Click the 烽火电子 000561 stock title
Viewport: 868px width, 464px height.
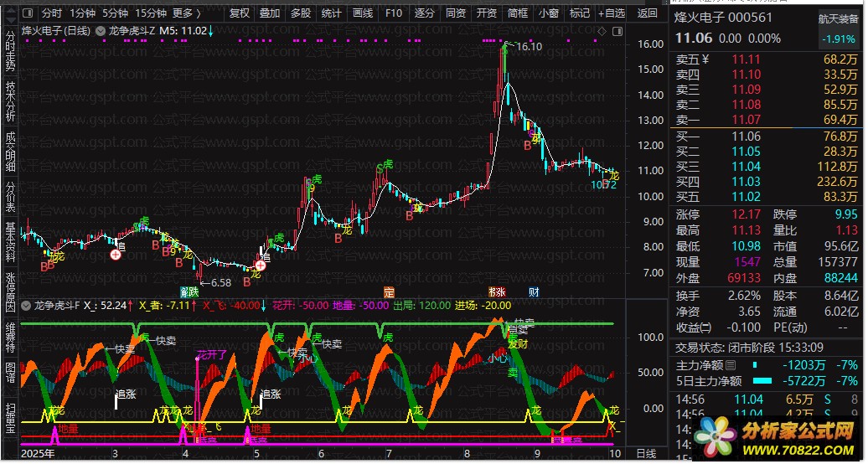tap(723, 17)
